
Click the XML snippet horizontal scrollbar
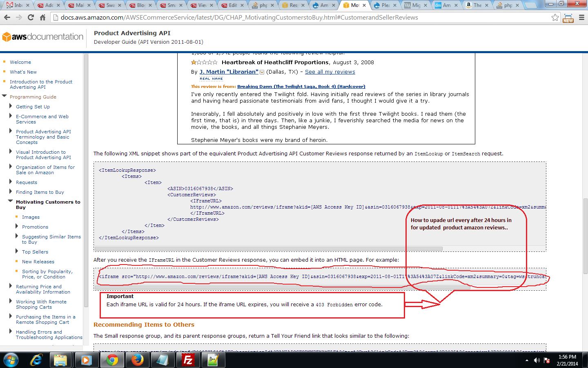click(x=269, y=249)
